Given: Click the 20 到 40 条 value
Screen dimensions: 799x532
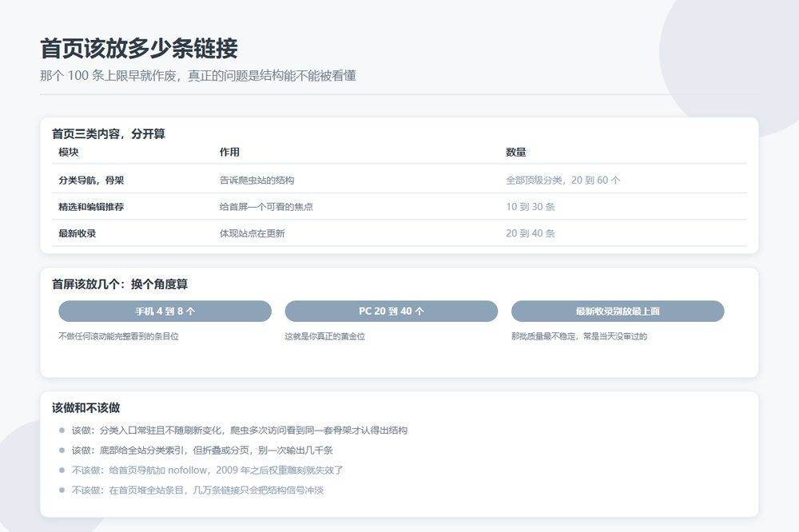Looking at the screenshot, I should click(531, 233).
